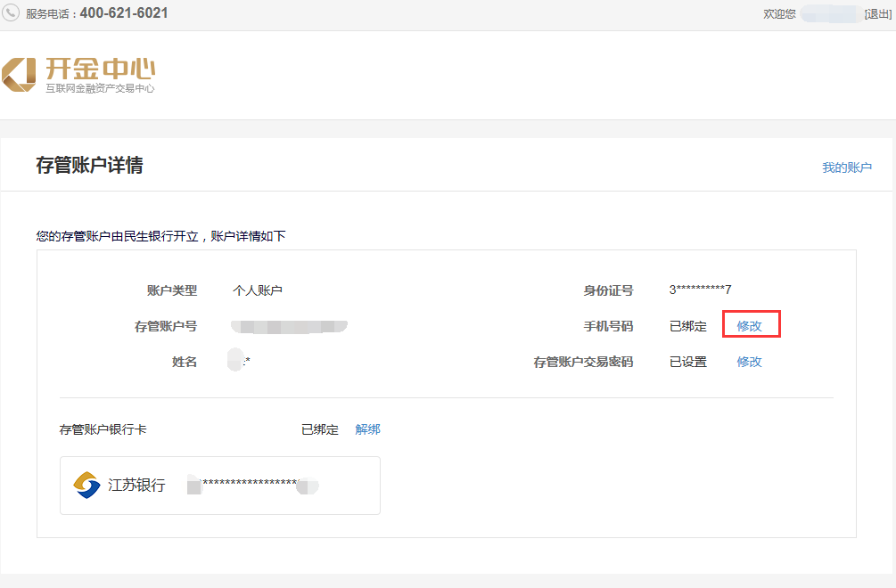Click the 已设置 transaction password status
This screenshot has width=896, height=588.
point(687,362)
